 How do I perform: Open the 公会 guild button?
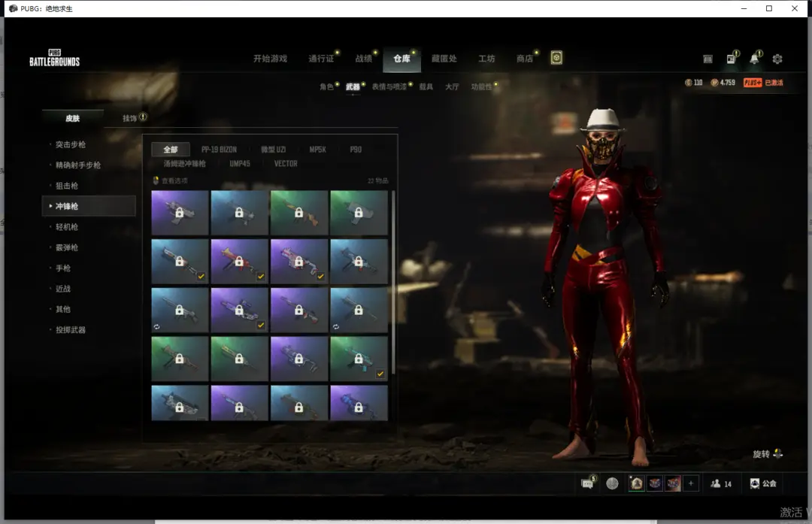click(x=763, y=483)
